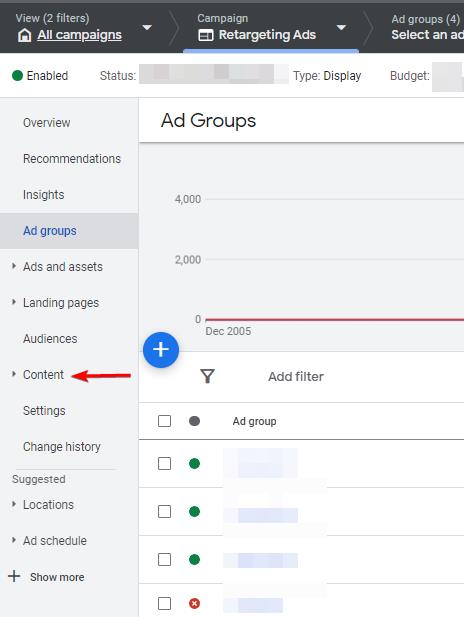The width and height of the screenshot is (464, 617).
Task: Open the All campaigns view dropdown arrow
Action: pos(147,28)
